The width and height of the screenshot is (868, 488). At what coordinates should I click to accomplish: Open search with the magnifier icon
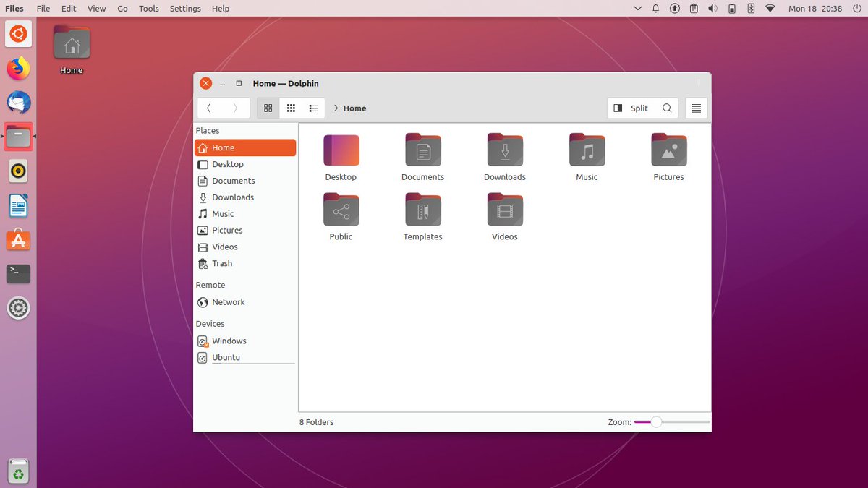pos(667,108)
